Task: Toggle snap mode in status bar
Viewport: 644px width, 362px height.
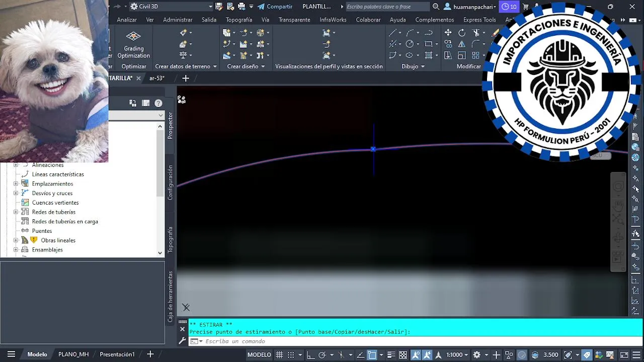Action: pos(291,354)
